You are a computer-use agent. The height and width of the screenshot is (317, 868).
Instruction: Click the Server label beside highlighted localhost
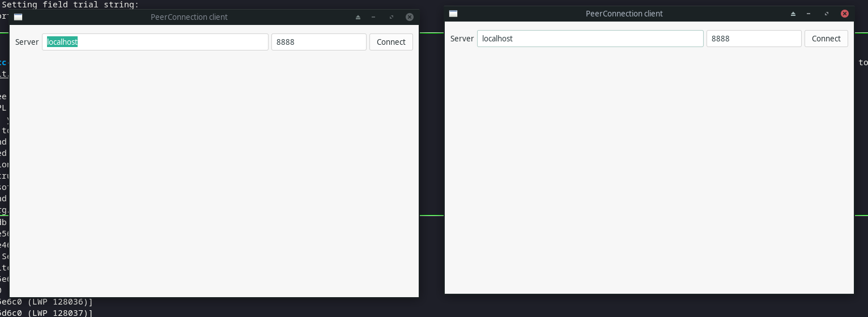tap(27, 42)
